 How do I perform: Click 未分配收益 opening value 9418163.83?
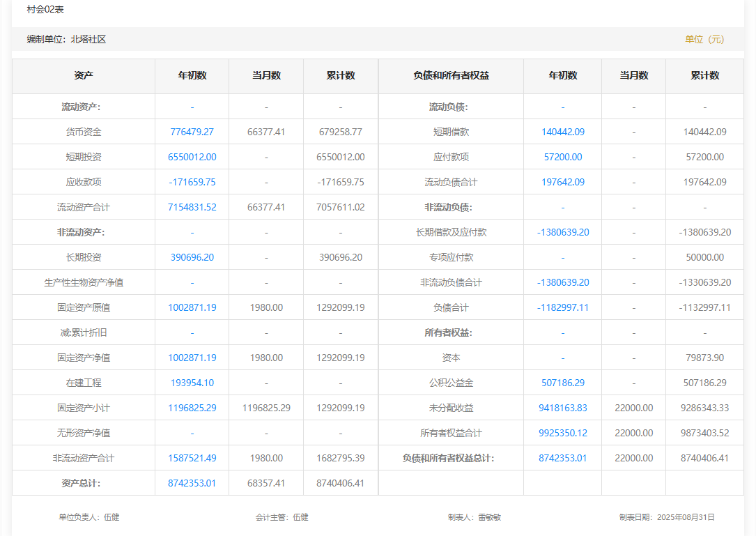562,408
